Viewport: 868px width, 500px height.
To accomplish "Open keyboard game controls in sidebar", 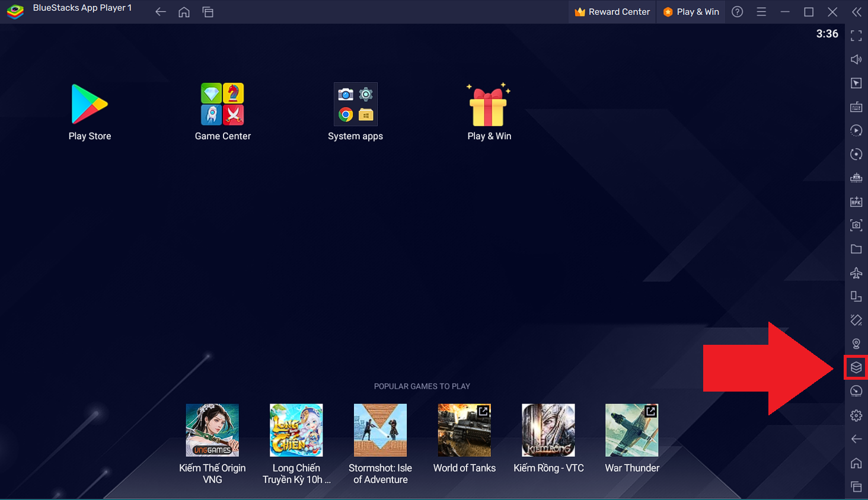I will (856, 107).
